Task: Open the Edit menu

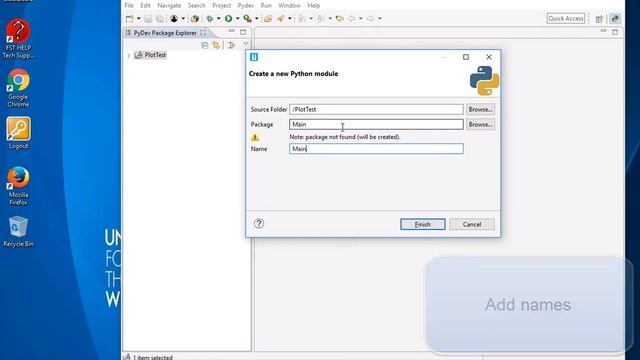Action: (x=145, y=5)
